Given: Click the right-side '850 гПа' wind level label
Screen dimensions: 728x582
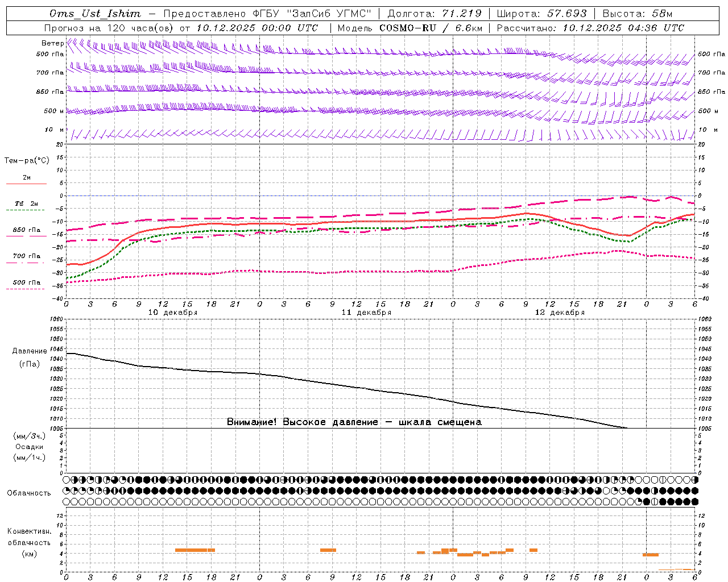Looking at the screenshot, I should tap(712, 92).
